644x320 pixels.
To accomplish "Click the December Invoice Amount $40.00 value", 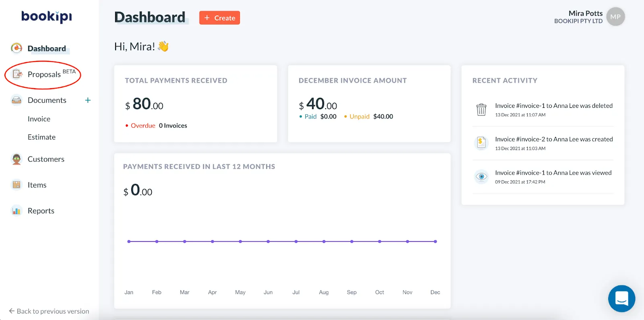I will pyautogui.click(x=318, y=104).
